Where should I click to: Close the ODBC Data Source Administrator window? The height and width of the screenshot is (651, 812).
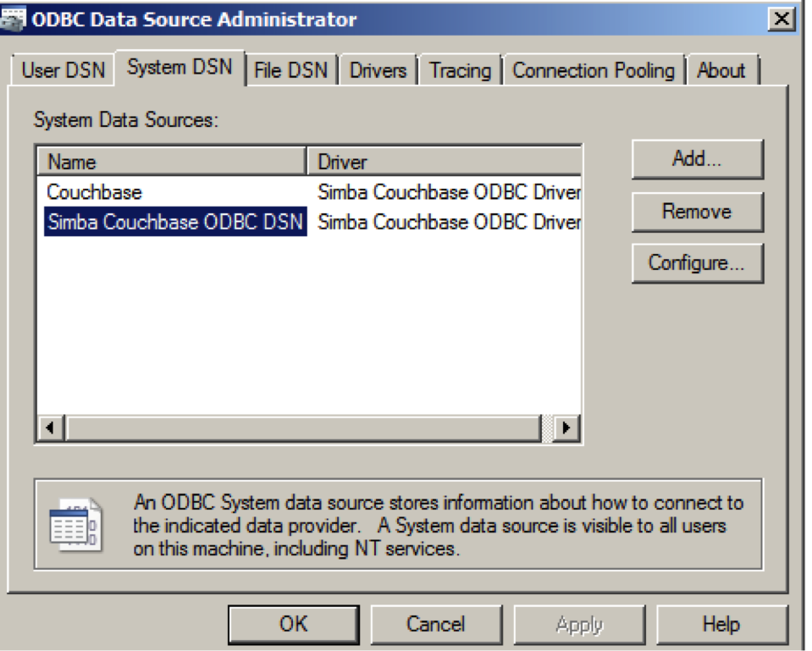click(x=782, y=19)
